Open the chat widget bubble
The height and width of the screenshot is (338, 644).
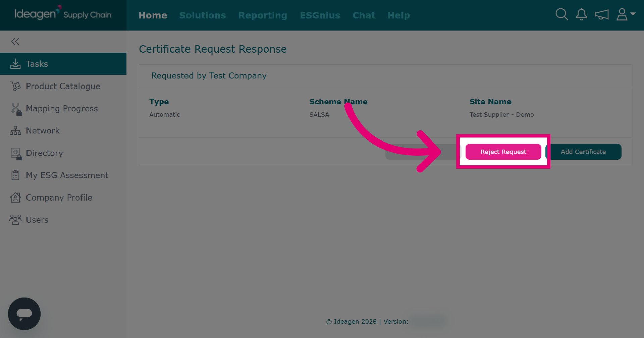tap(24, 314)
